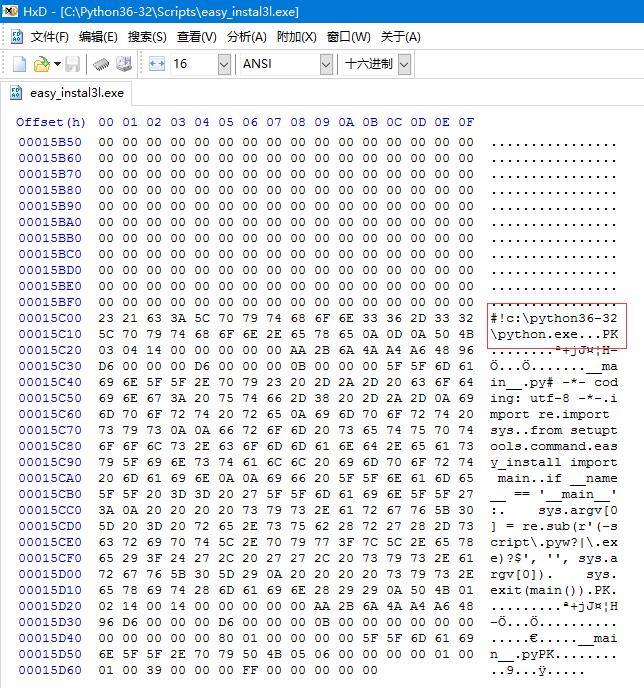Click column header 0F in hex view
The width and height of the screenshot is (644, 688).
[x=466, y=122]
